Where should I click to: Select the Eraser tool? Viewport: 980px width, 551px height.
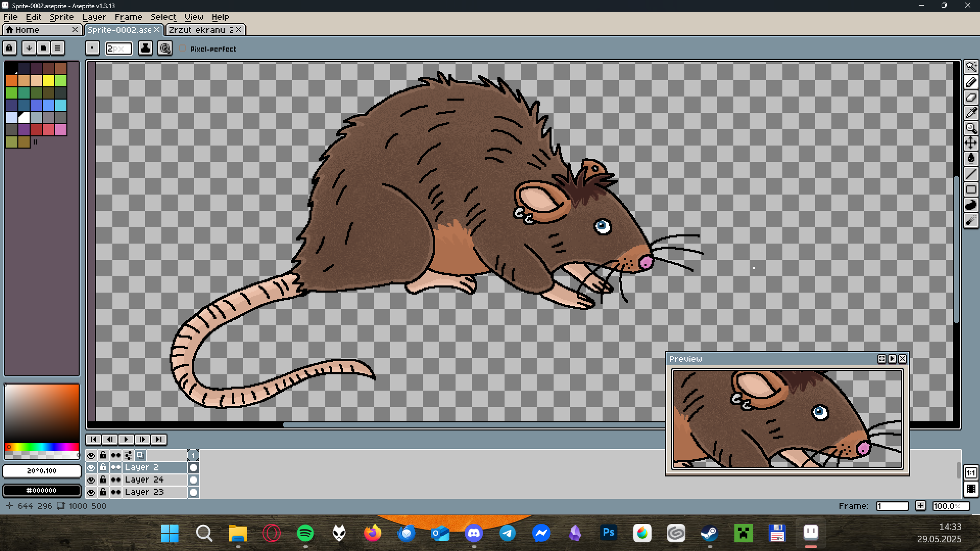pyautogui.click(x=971, y=98)
